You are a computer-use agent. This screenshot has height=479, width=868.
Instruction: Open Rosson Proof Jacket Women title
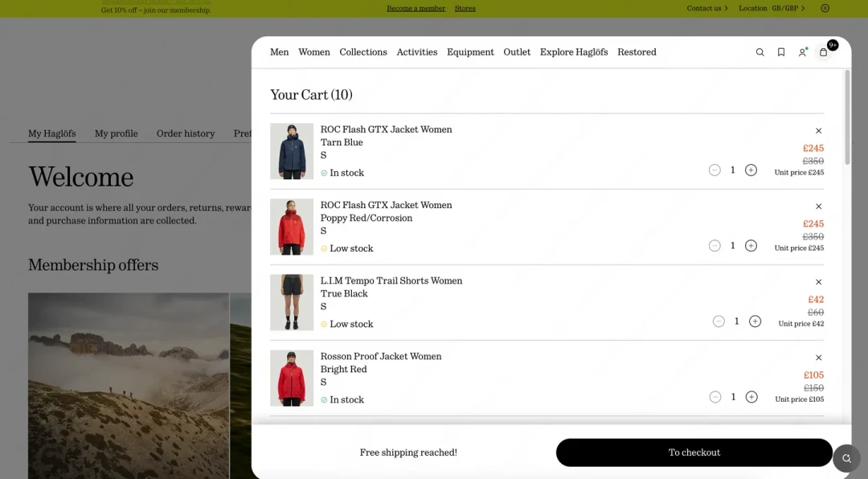pos(381,357)
